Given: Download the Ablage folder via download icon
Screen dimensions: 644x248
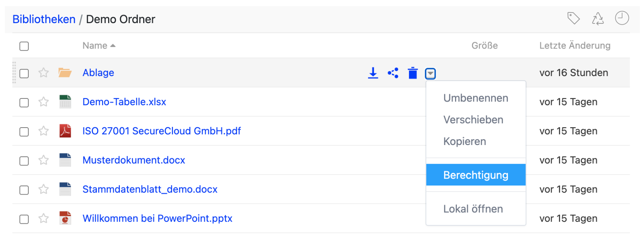Looking at the screenshot, I should (373, 73).
